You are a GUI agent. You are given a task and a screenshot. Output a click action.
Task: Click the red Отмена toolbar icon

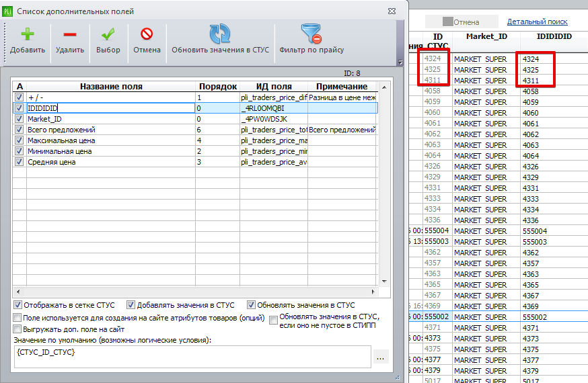coord(147,34)
